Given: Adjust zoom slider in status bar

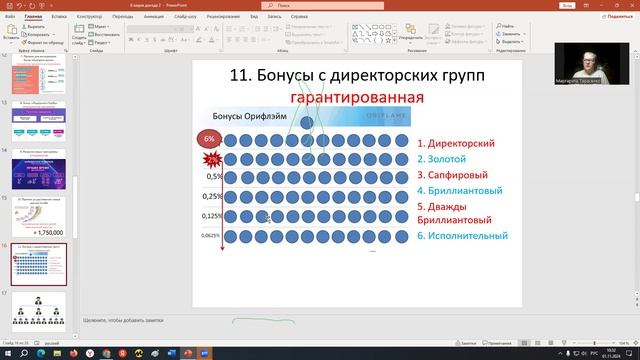Looking at the screenshot, I should tap(594, 343).
